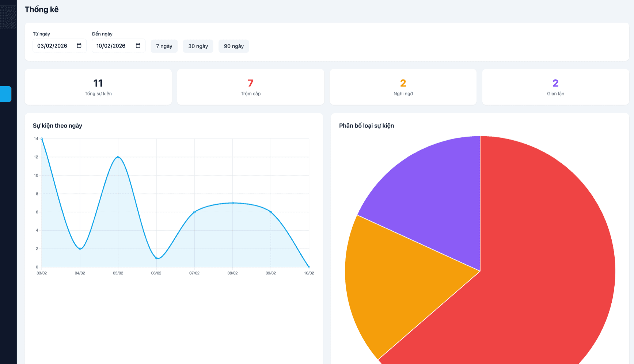Select the 06/02 low point on chart
The height and width of the screenshot is (364, 634).
click(x=156, y=258)
